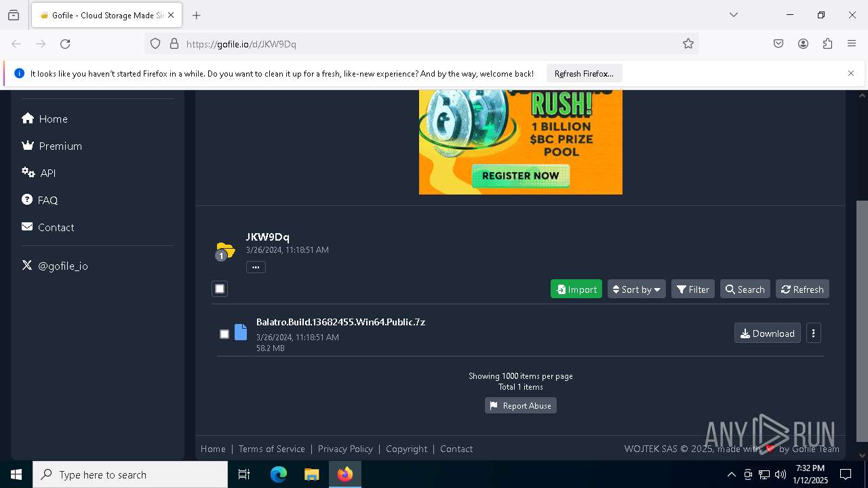Open the Terms of Service link
Viewport: 868px width, 488px height.
[x=271, y=449]
